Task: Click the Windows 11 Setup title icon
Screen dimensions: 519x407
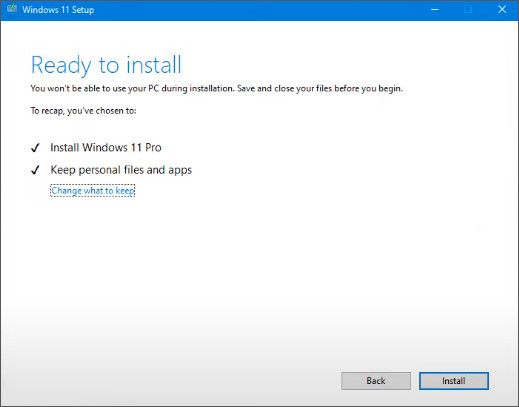Action: [x=12, y=8]
